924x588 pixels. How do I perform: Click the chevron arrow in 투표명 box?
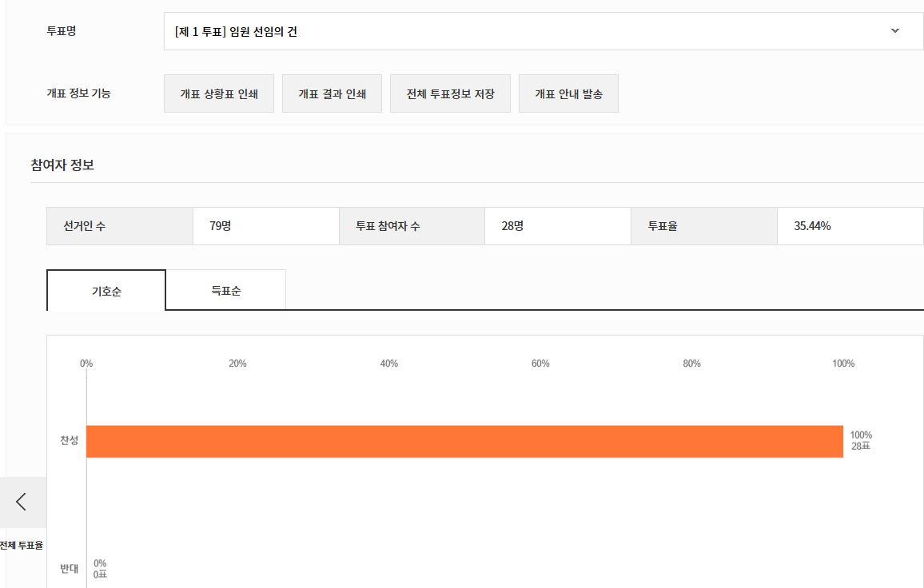click(894, 31)
